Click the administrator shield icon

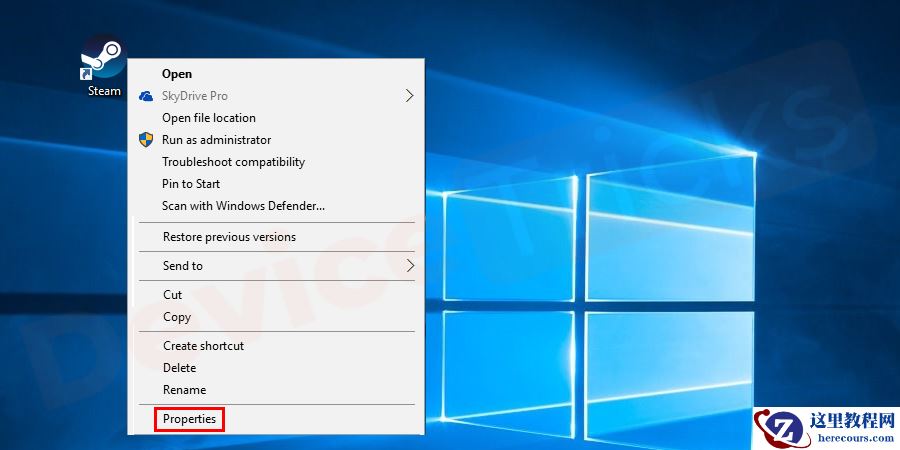[146, 139]
